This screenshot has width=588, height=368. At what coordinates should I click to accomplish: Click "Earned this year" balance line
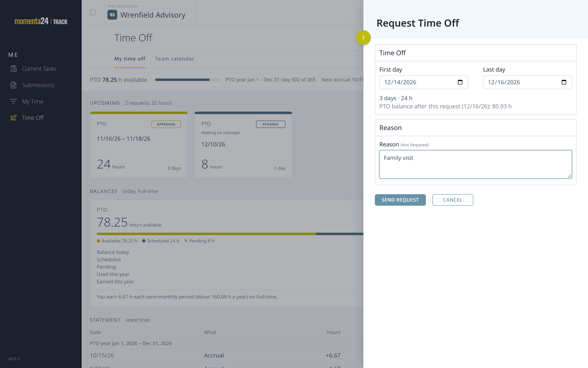tap(115, 282)
